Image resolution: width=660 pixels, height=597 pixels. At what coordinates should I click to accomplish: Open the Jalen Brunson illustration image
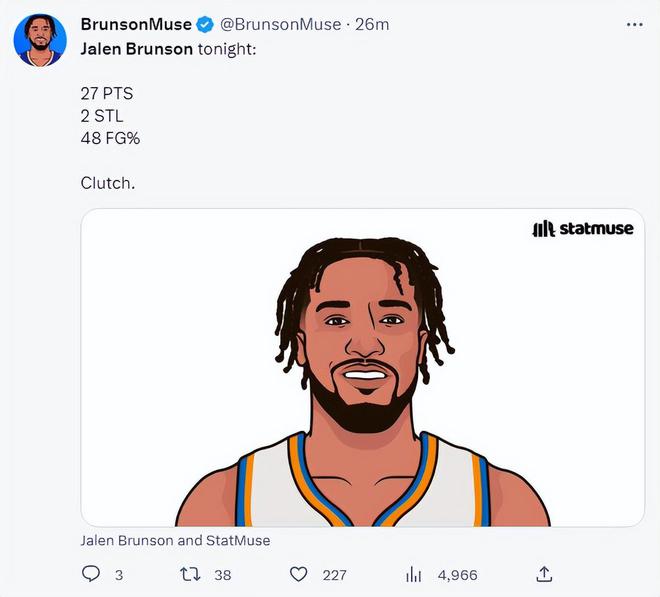coord(362,368)
